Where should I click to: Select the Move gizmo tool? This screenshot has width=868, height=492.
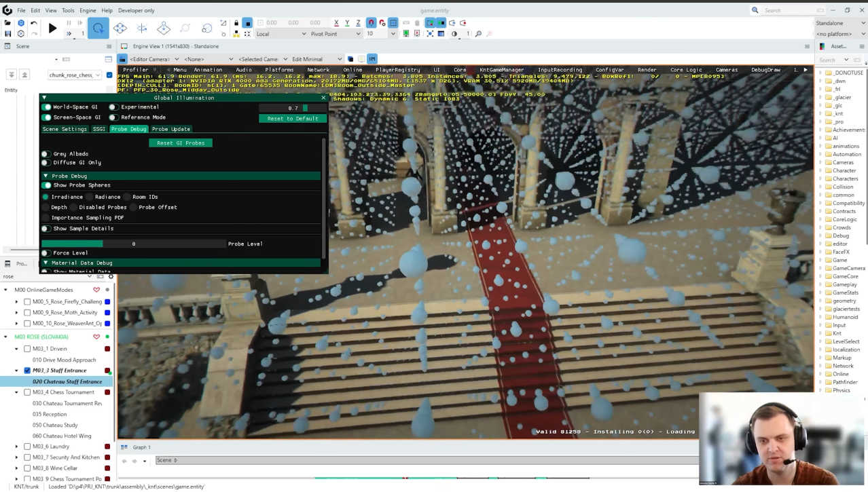pyautogui.click(x=120, y=29)
